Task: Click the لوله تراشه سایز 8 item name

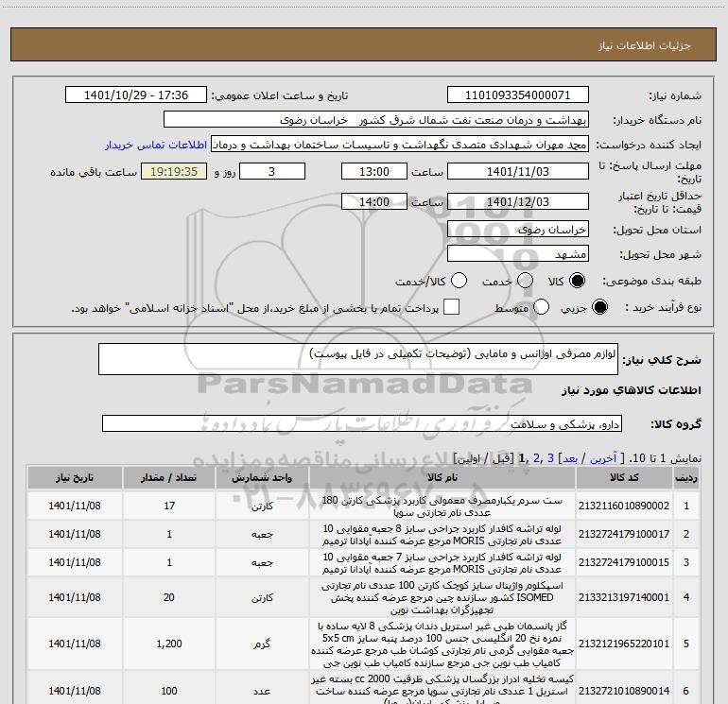Action: pos(442,535)
